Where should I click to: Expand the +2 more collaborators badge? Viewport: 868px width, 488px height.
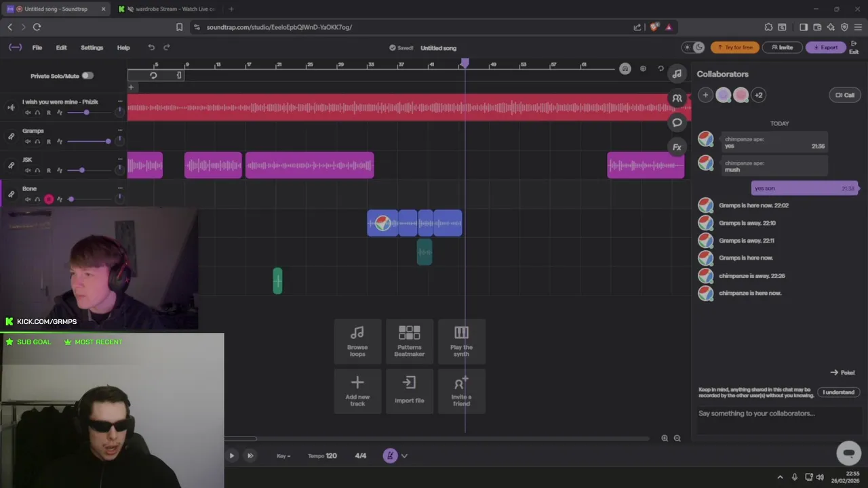tap(758, 95)
